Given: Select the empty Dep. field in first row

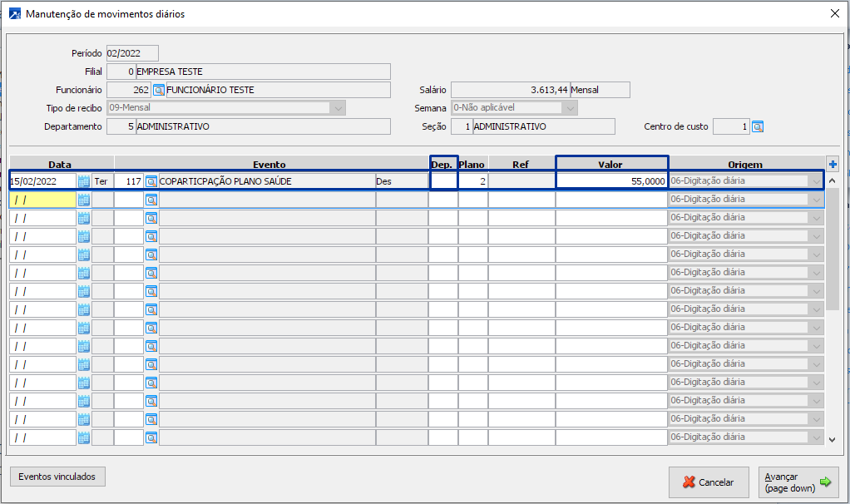Looking at the screenshot, I should 443,181.
